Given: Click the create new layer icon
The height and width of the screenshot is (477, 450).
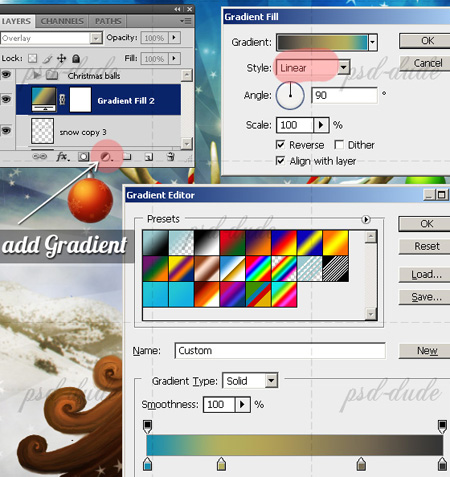Looking at the screenshot, I should tap(149, 157).
